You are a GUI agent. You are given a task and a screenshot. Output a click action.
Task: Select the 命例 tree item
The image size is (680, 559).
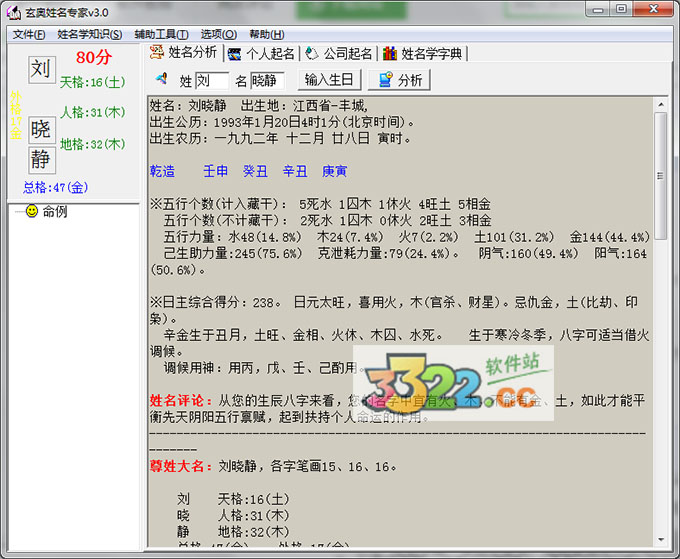[55, 211]
